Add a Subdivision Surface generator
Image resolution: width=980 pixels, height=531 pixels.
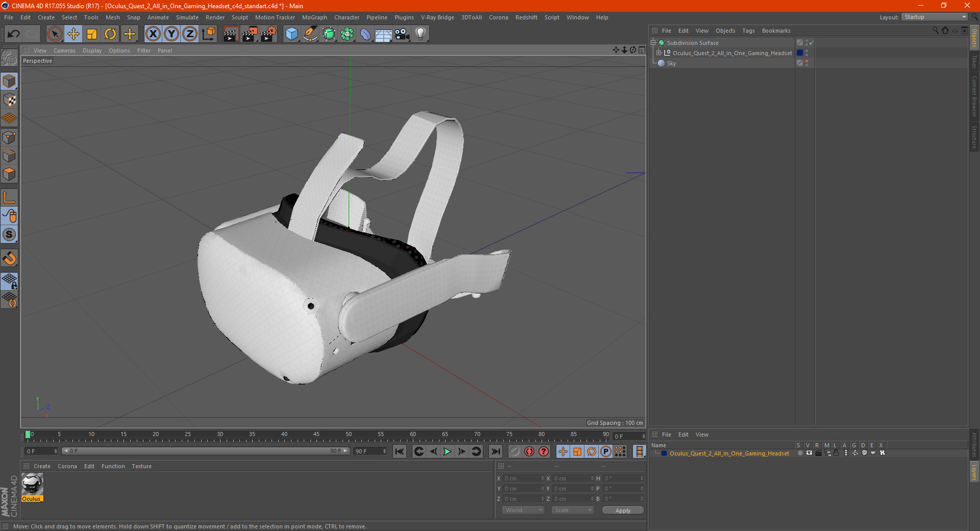pos(329,34)
